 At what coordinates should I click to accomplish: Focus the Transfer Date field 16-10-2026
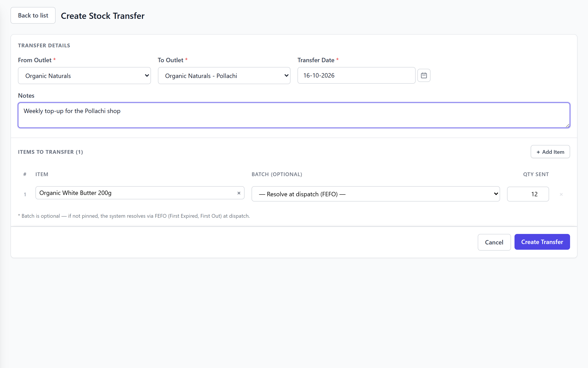tap(356, 75)
